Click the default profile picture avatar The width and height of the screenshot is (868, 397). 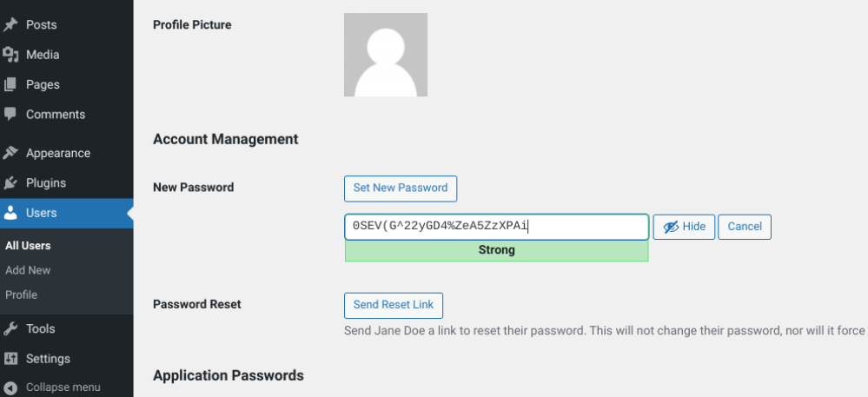[x=385, y=54]
